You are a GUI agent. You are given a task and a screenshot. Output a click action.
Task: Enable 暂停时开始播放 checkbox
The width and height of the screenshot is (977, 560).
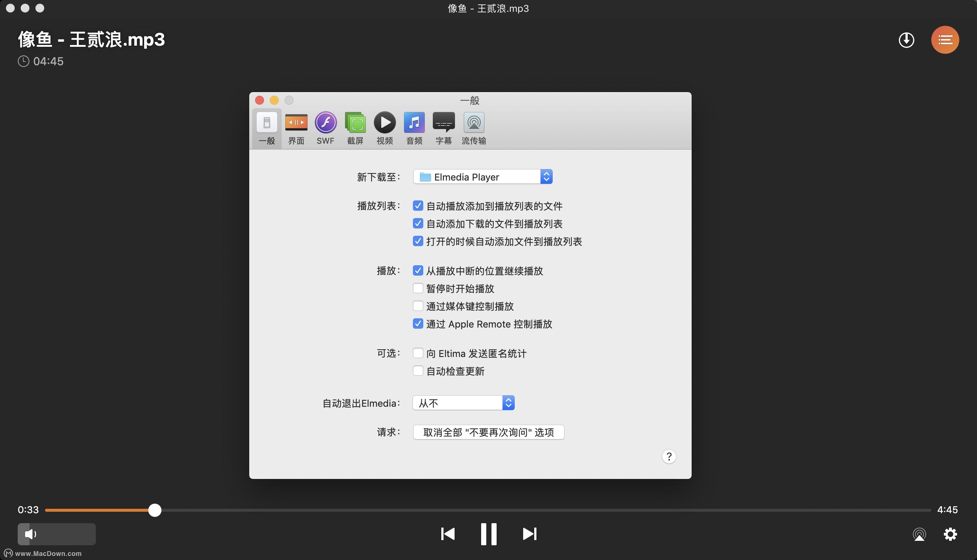(x=418, y=288)
